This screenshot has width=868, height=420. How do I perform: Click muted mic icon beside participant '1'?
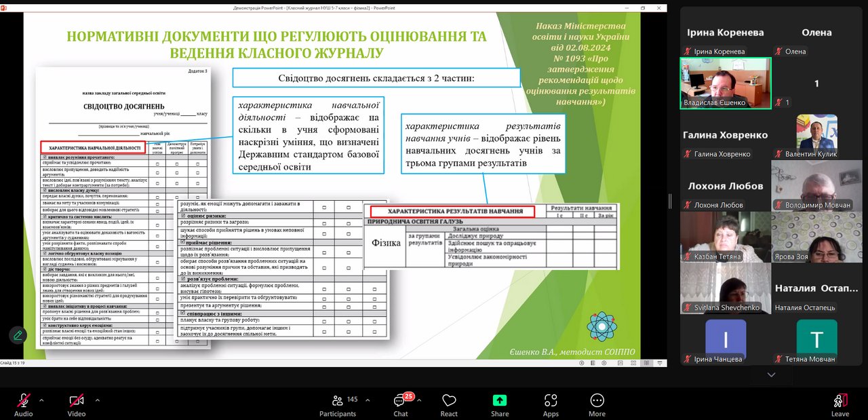[778, 102]
